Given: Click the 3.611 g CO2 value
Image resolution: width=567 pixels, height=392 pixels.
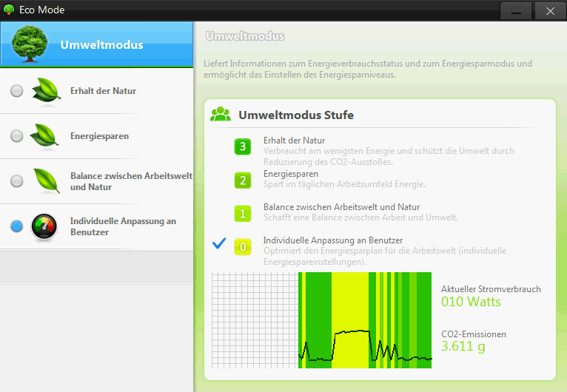Looking at the screenshot, I should (463, 346).
